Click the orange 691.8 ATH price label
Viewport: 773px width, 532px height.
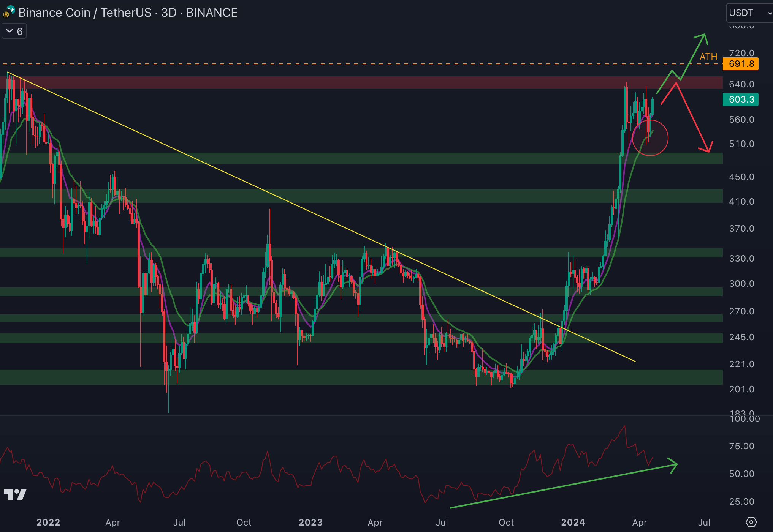tap(740, 64)
